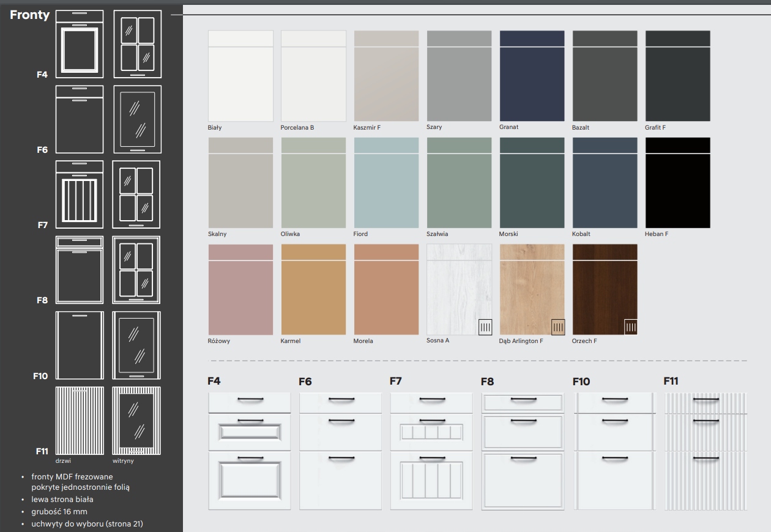Click the grain icon on Sosna A swatch

[485, 327]
